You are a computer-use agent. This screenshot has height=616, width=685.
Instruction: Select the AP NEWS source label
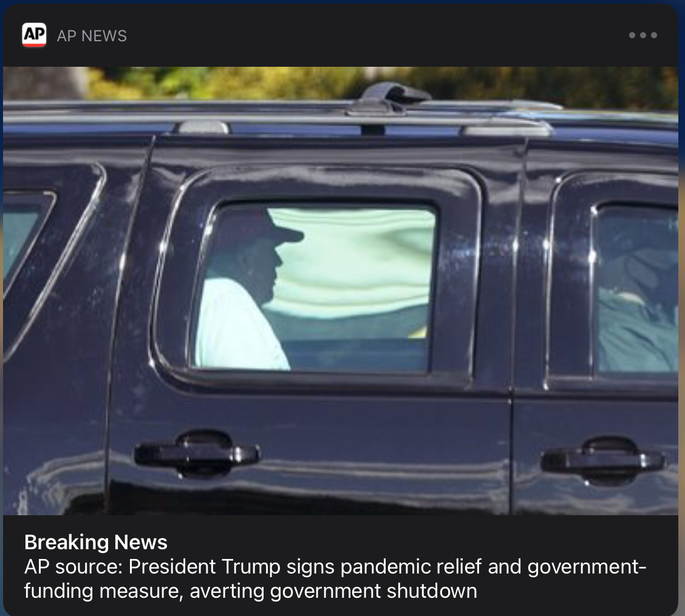[x=92, y=36]
